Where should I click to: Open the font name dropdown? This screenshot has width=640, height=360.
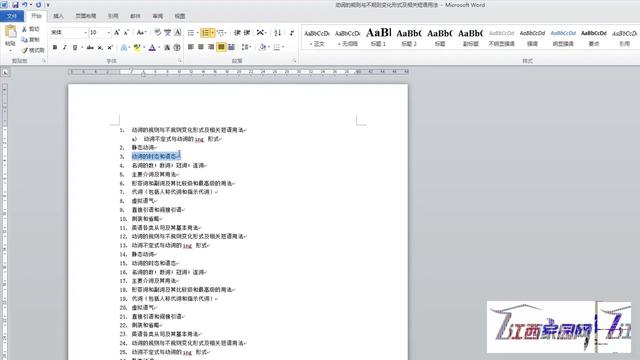(85, 32)
